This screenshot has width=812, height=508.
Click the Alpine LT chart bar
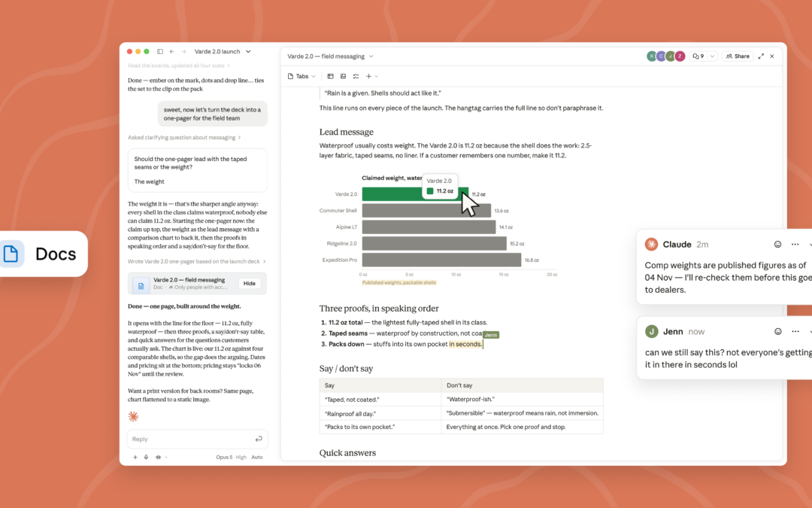pyautogui.click(x=429, y=227)
